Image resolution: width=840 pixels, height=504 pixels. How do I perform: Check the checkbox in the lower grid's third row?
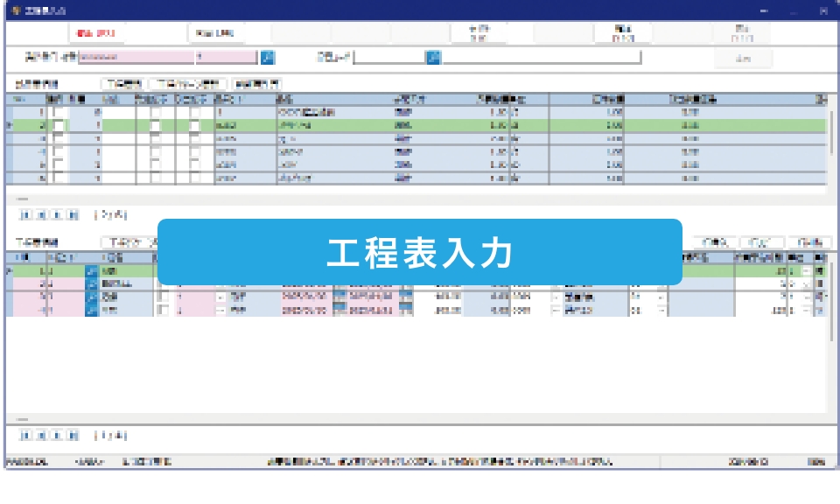[162, 297]
